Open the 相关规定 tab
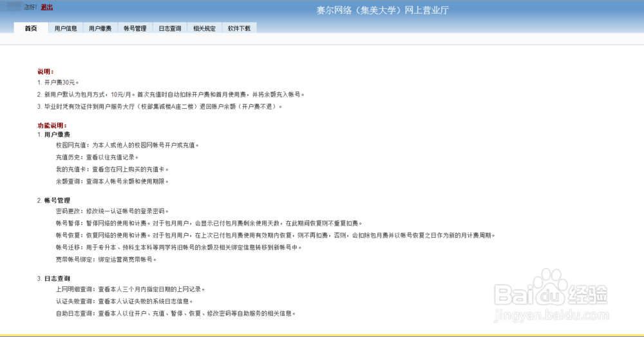 (205, 28)
